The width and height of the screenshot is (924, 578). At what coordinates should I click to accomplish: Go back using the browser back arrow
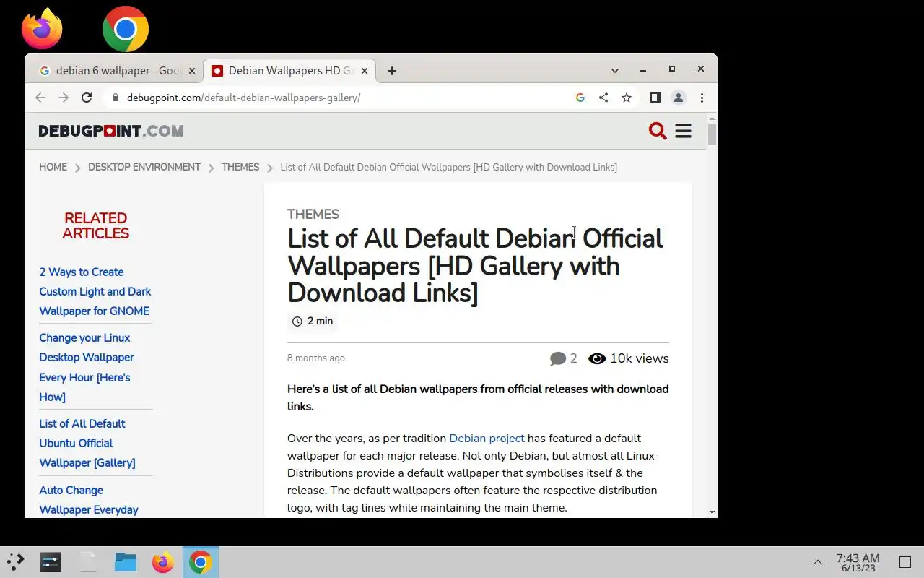pyautogui.click(x=40, y=98)
